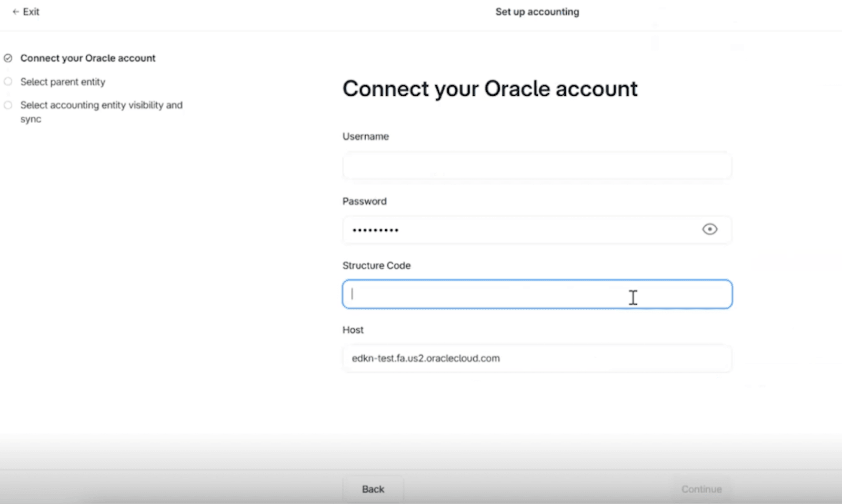This screenshot has height=504, width=842.
Task: Open the Exit link
Action: [31, 11]
